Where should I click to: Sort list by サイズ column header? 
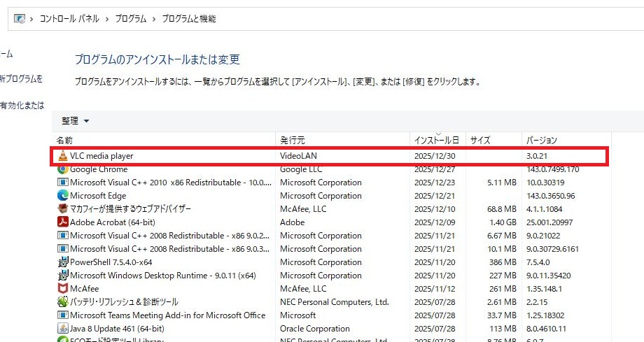(480, 141)
